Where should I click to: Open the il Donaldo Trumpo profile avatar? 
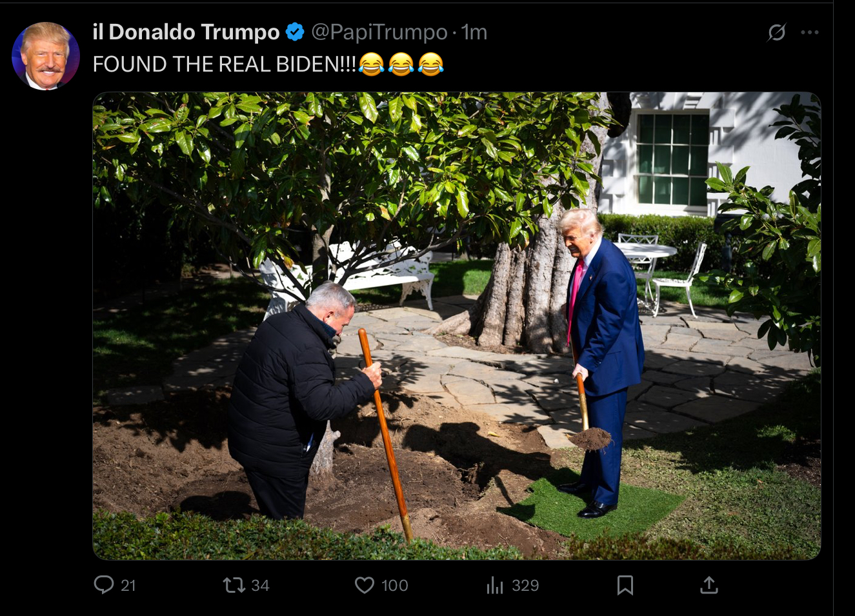(x=46, y=56)
